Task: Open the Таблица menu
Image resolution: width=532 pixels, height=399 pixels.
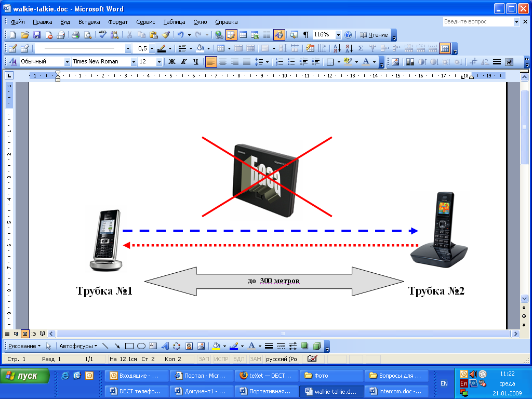Action: 174,22
